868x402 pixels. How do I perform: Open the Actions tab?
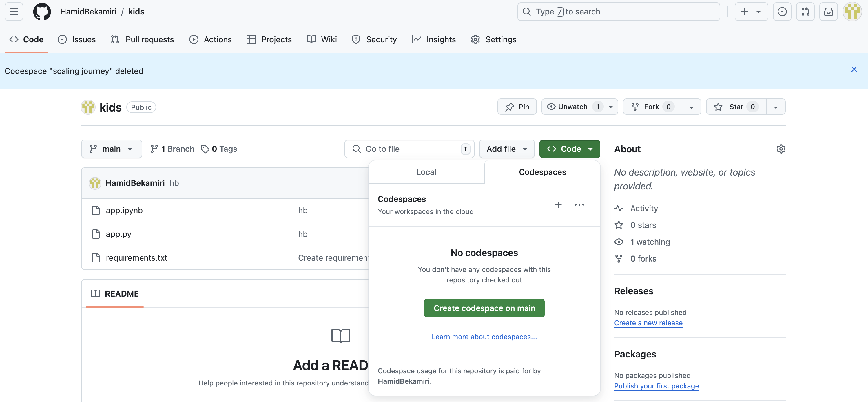click(x=211, y=39)
